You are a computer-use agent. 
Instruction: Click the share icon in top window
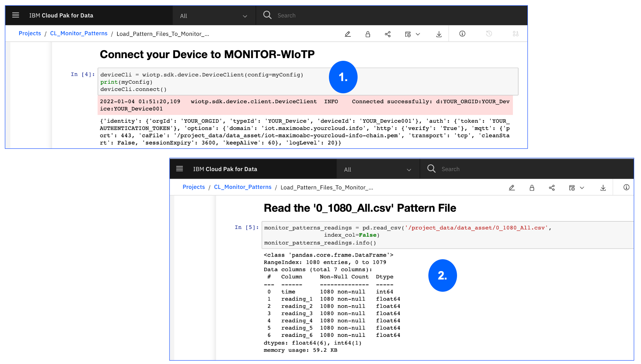click(388, 34)
